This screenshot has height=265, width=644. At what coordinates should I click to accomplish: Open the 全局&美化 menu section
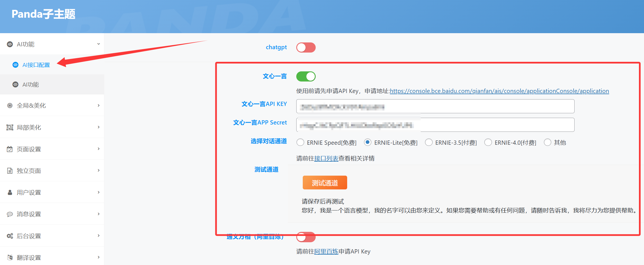(x=52, y=105)
